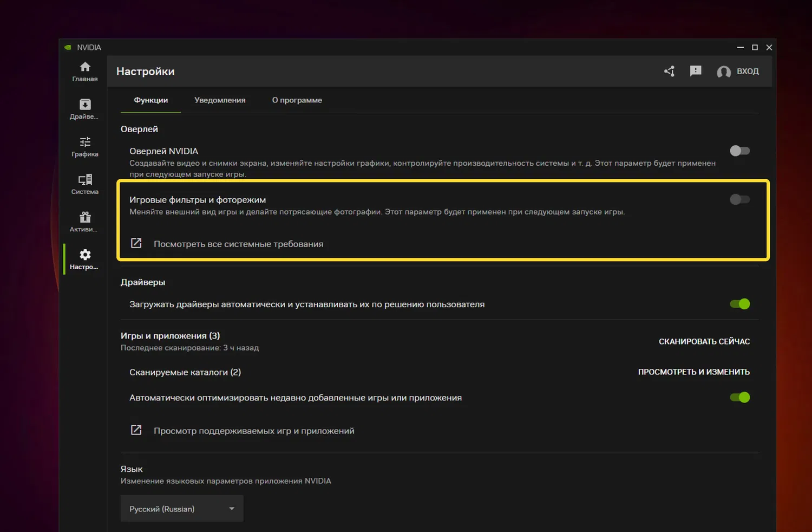Click the Последнее сканирование: 3 ч назад text
The width and height of the screenshot is (812, 532).
189,348
